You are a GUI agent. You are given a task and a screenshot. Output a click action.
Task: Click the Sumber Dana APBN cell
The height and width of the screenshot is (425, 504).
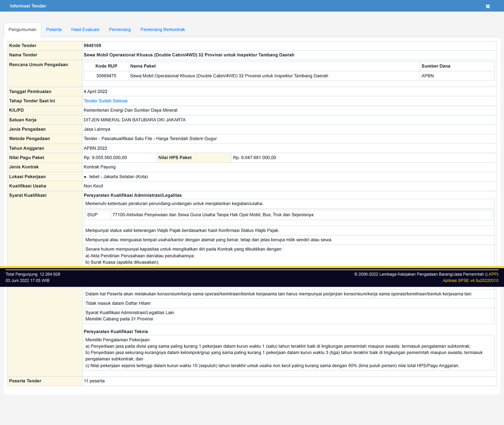pyautogui.click(x=426, y=76)
